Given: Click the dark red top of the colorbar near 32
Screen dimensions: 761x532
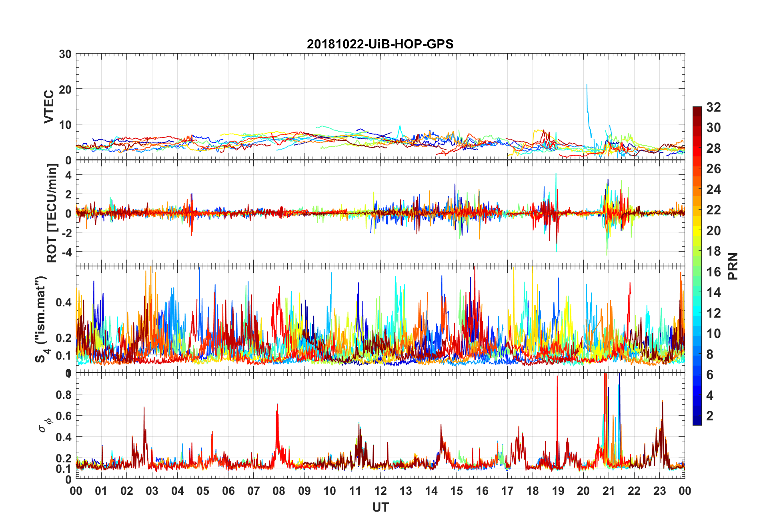Looking at the screenshot, I should pyautogui.click(x=697, y=109).
